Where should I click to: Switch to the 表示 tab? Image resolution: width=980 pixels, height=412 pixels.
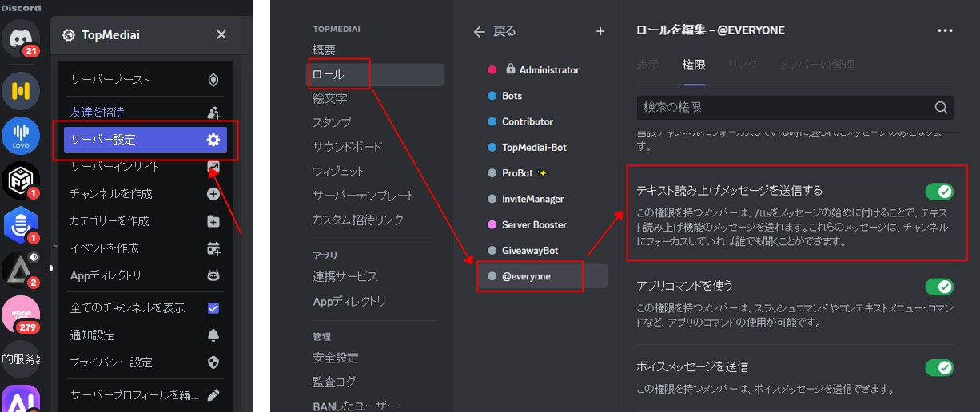point(648,65)
